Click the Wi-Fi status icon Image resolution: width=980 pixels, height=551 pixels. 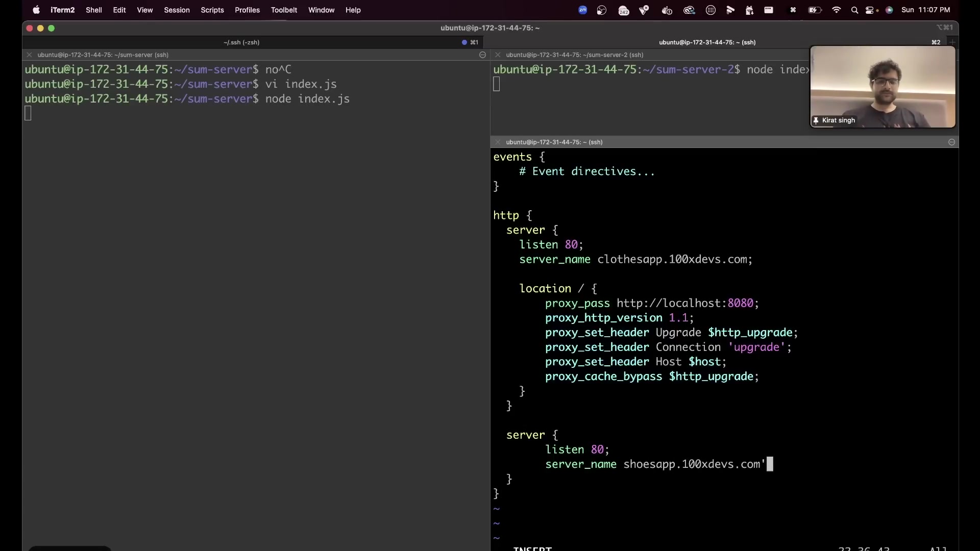(836, 10)
